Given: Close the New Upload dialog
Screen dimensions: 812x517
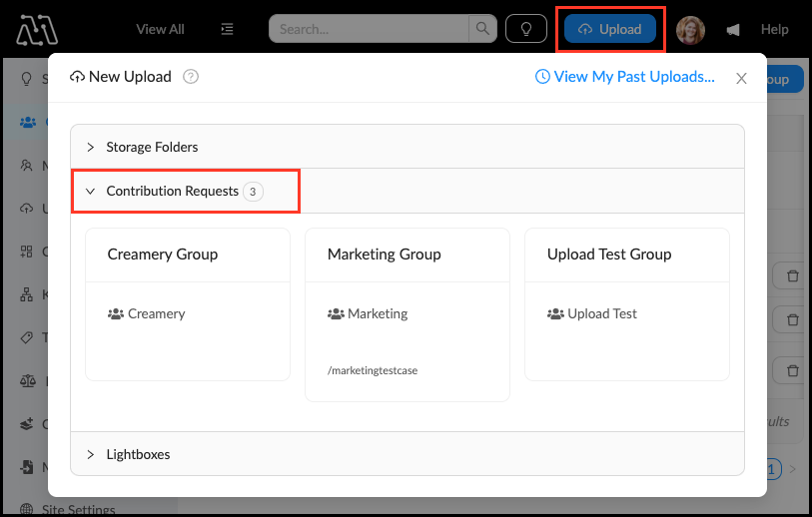Looking at the screenshot, I should (x=741, y=78).
